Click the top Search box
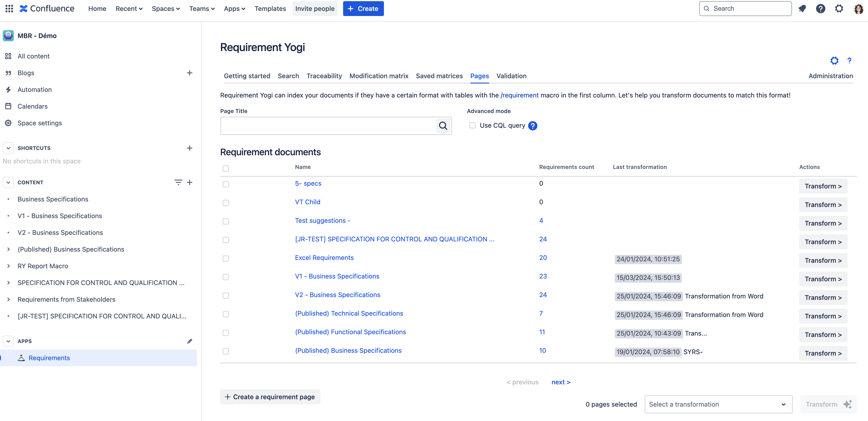Image resolution: width=868 pixels, height=421 pixels. click(745, 8)
